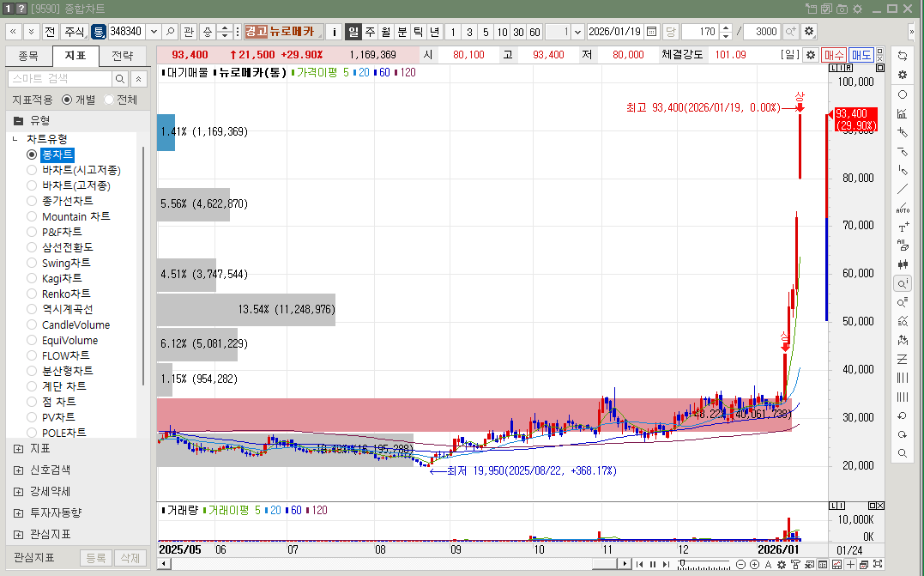Switch to the 지표 tab
The width and height of the screenshot is (924, 576).
[x=75, y=56]
